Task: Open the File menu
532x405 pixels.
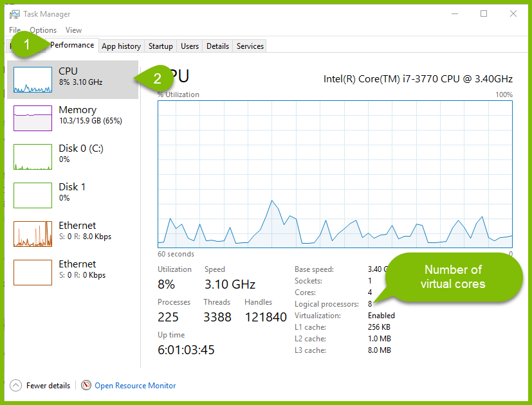Action: coord(15,30)
